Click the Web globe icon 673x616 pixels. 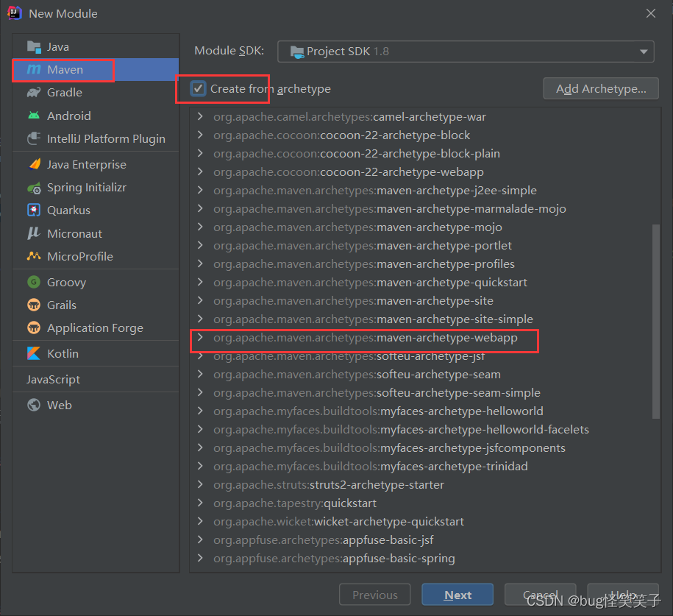click(34, 405)
